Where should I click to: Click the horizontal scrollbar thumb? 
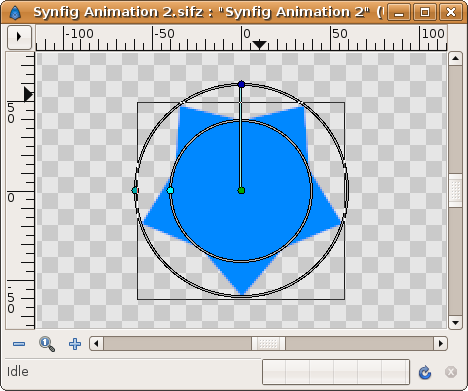point(268,343)
